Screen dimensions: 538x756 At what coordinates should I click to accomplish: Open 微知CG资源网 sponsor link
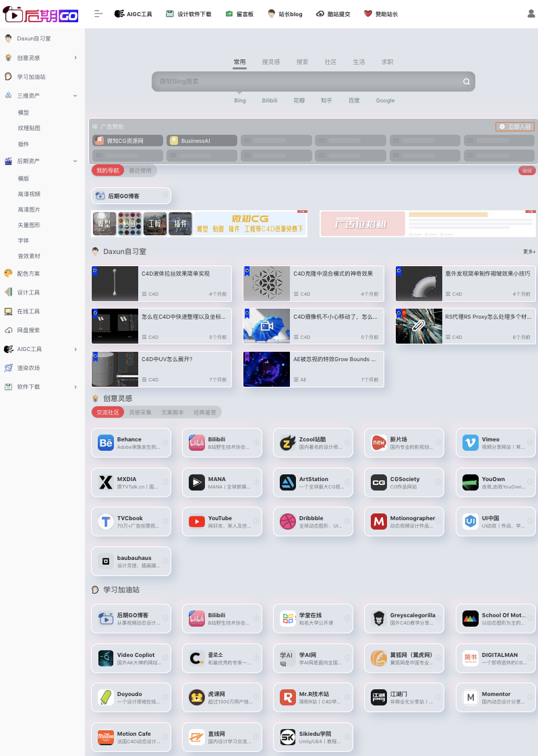coord(127,141)
